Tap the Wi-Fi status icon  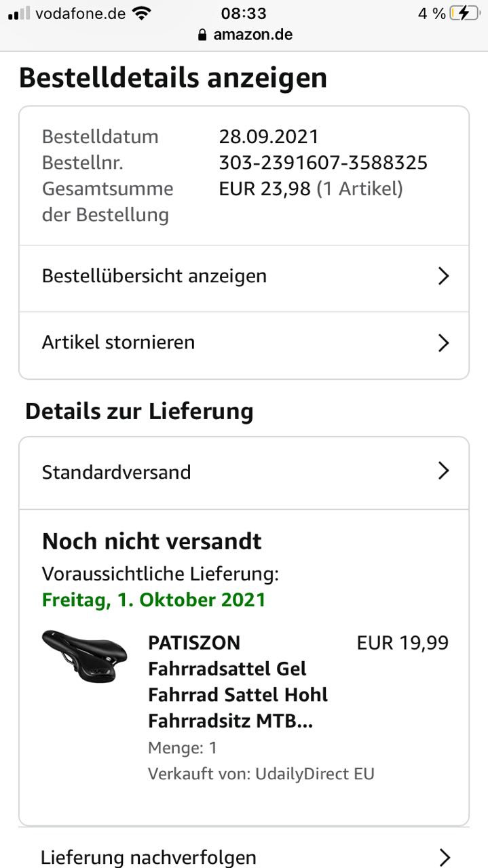point(142,14)
